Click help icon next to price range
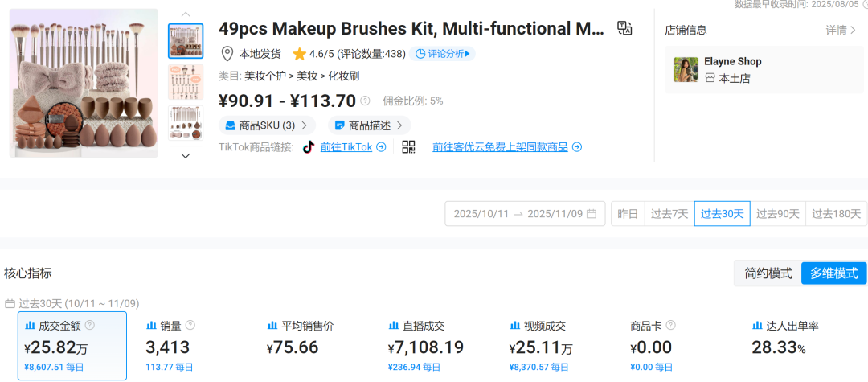Viewport: 868px width, 382px height. tap(365, 101)
